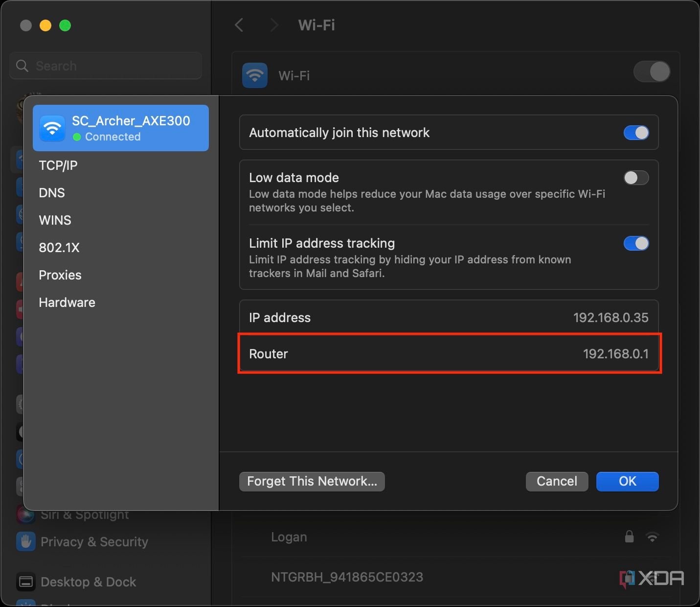Click the search magnifier icon in the sidebar
The height and width of the screenshot is (607, 700).
[22, 66]
